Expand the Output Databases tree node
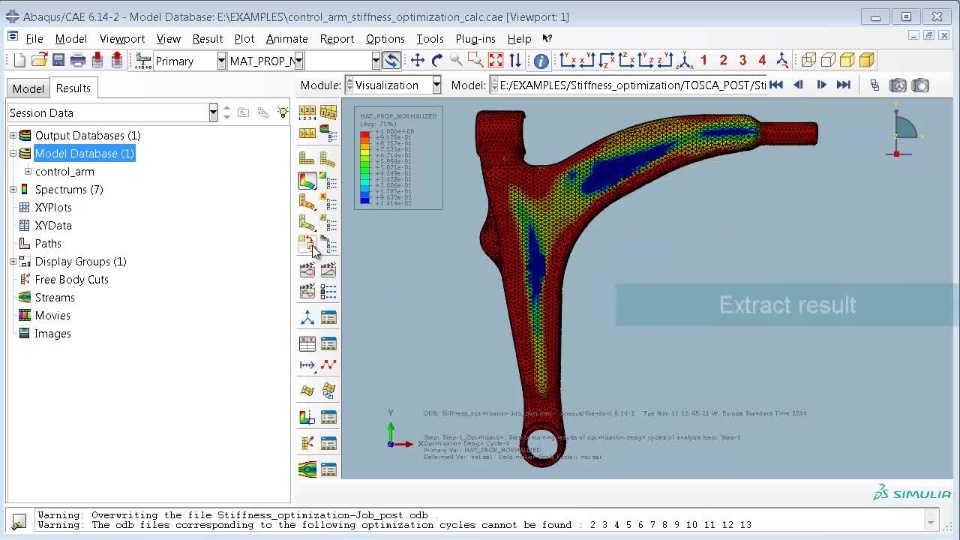The image size is (960, 540). 13,135
